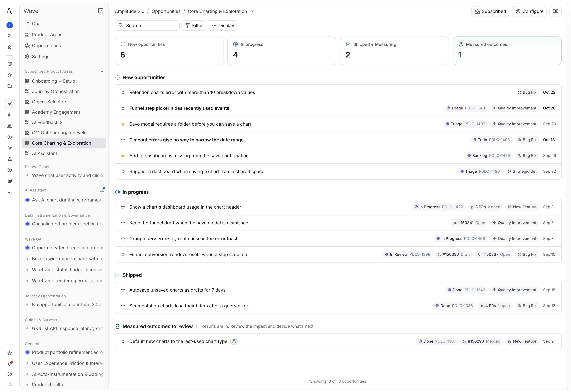
Task: Star Timeout errors give no way opportunity
Action: click(123, 140)
